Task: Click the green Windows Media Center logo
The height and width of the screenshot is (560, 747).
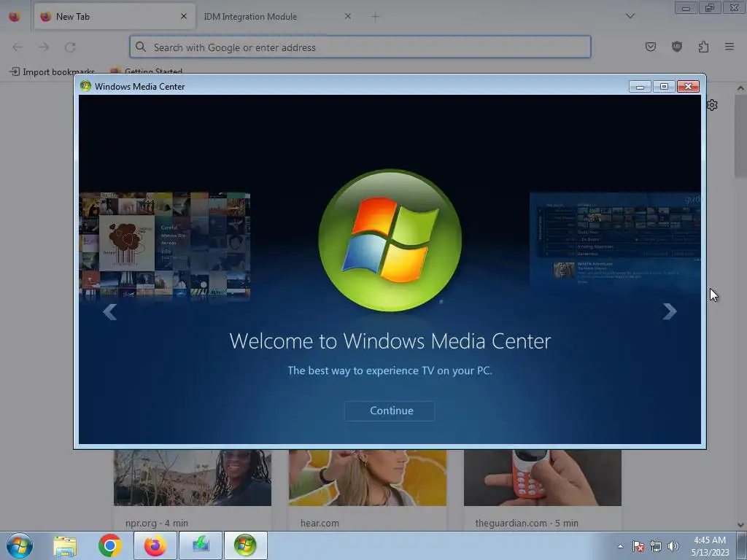Action: 390,240
